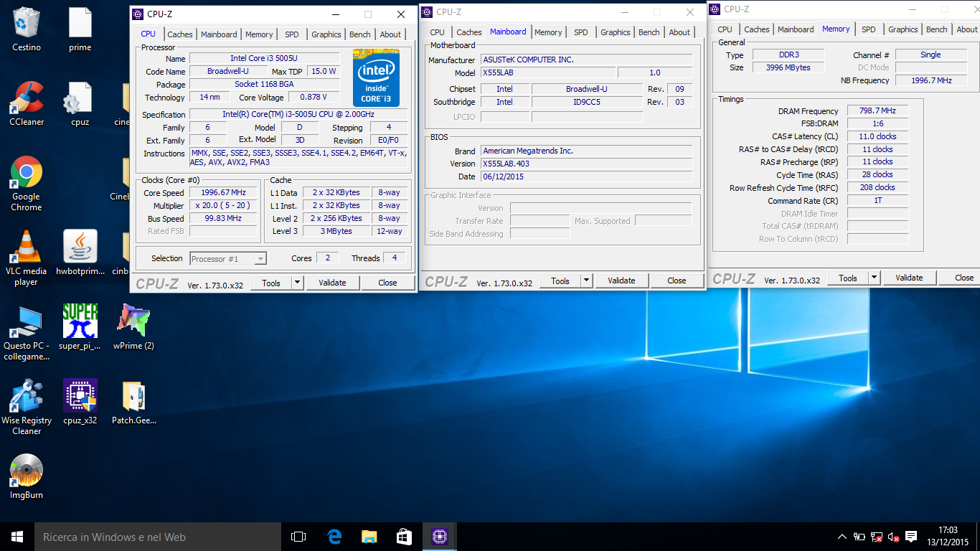Screen dimensions: 980x551
Task: Select Bench tab in middle Mainboard window
Action: (x=649, y=32)
